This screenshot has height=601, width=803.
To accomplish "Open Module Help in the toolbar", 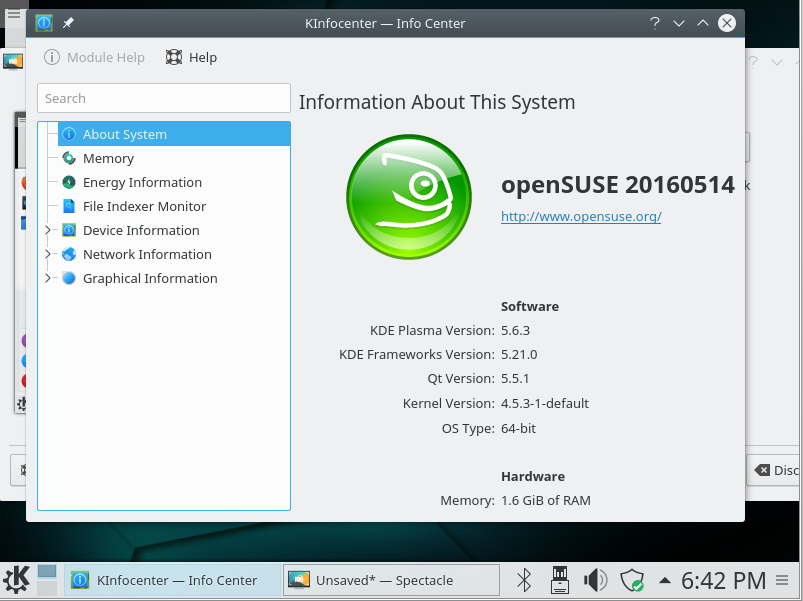I will click(x=94, y=57).
